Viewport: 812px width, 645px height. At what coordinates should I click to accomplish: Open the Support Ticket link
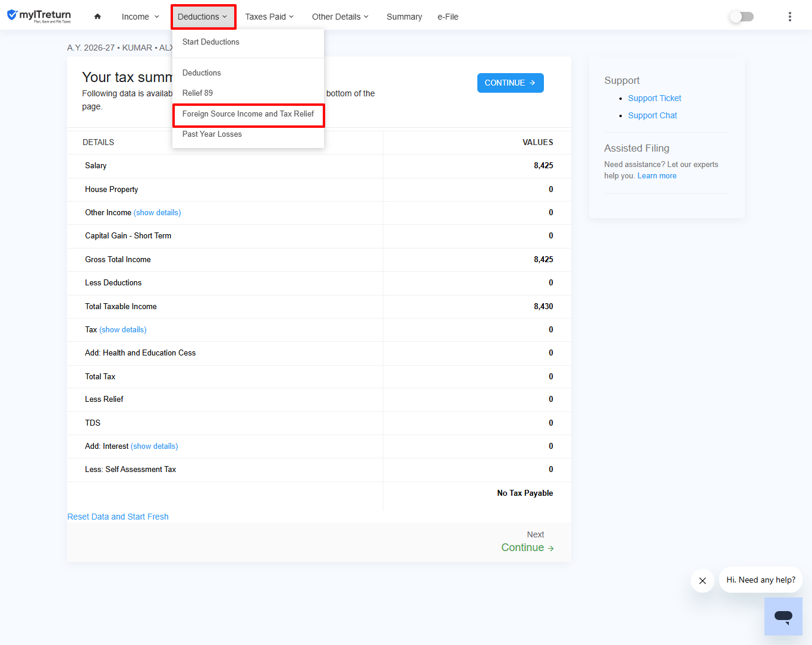[654, 98]
